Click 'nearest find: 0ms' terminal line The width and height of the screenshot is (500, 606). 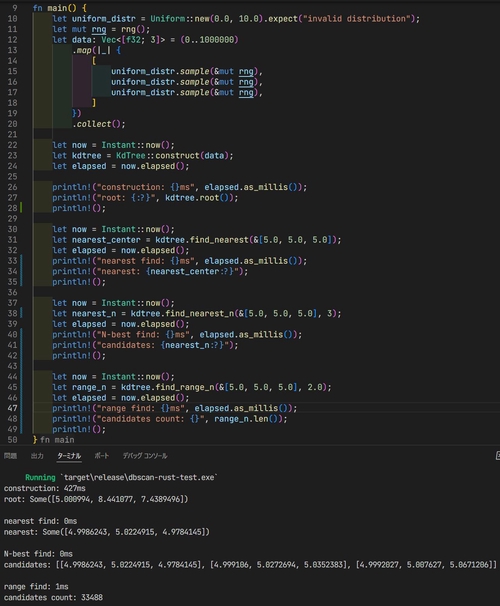pos(40,521)
